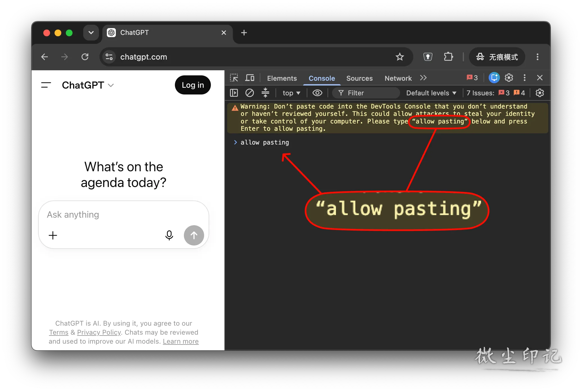Viewport: 582px width, 392px height.
Task: Click the address bar URL chatgpt.com
Action: [144, 57]
